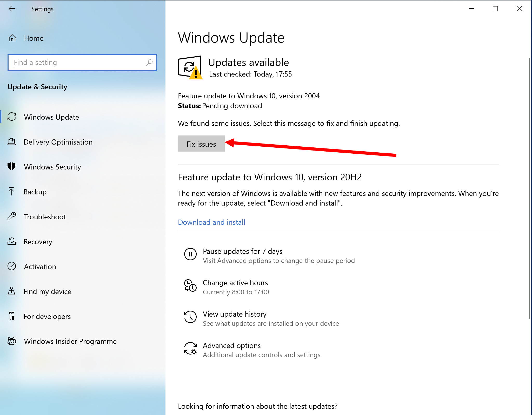Screen dimensions: 532x415
Task: Click the Windows Insider cat icon
Action: [x=12, y=341]
